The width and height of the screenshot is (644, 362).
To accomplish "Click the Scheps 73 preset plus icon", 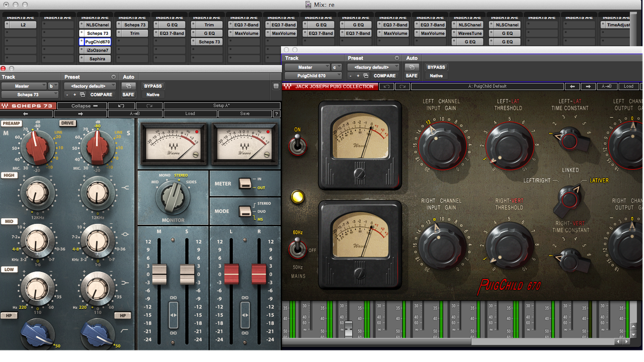I will pos(74,95).
